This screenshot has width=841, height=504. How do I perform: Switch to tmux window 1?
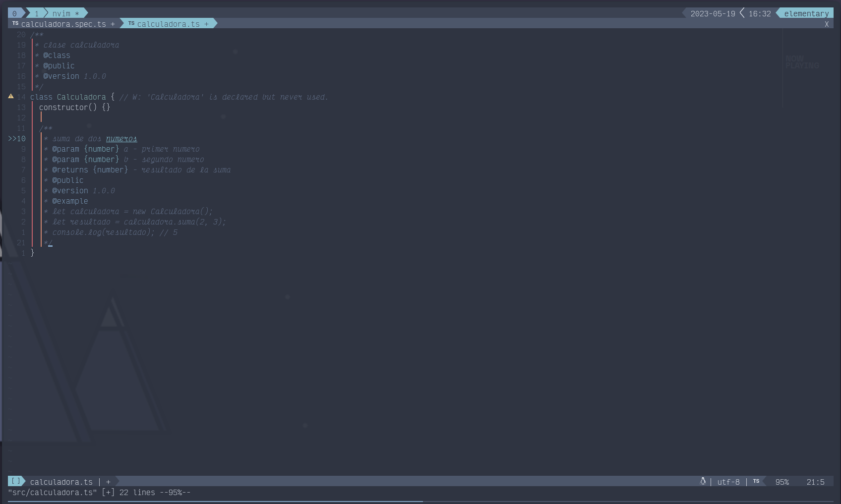click(37, 13)
